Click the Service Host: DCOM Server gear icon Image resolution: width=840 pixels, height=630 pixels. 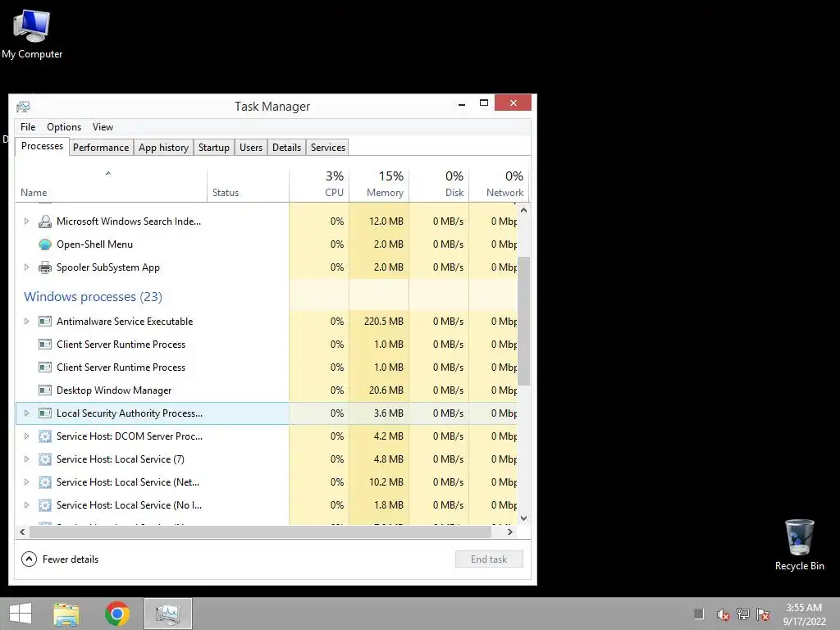pyautogui.click(x=45, y=436)
